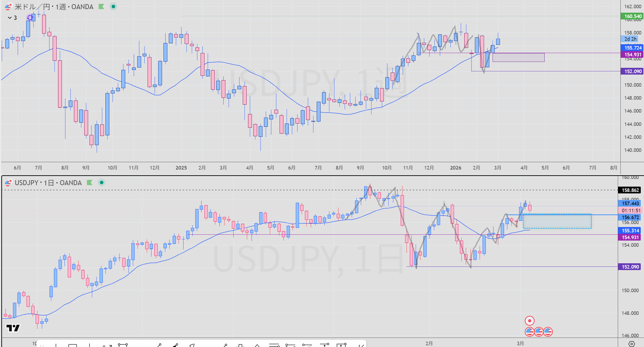
Task: Open the Japan economic event marker
Action: click(529, 321)
